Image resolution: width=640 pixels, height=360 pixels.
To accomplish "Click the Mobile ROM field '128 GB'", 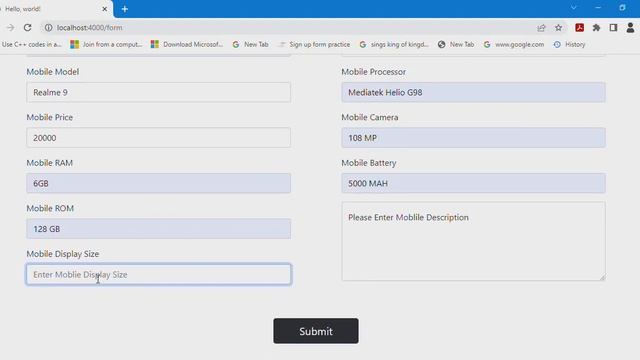I will coord(159,229).
